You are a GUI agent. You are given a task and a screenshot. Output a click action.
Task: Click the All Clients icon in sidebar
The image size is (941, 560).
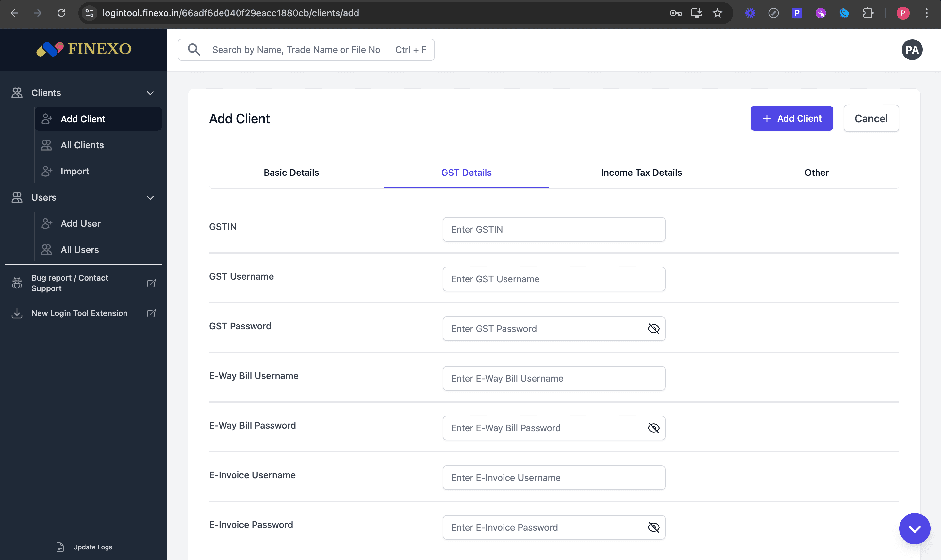pyautogui.click(x=46, y=145)
